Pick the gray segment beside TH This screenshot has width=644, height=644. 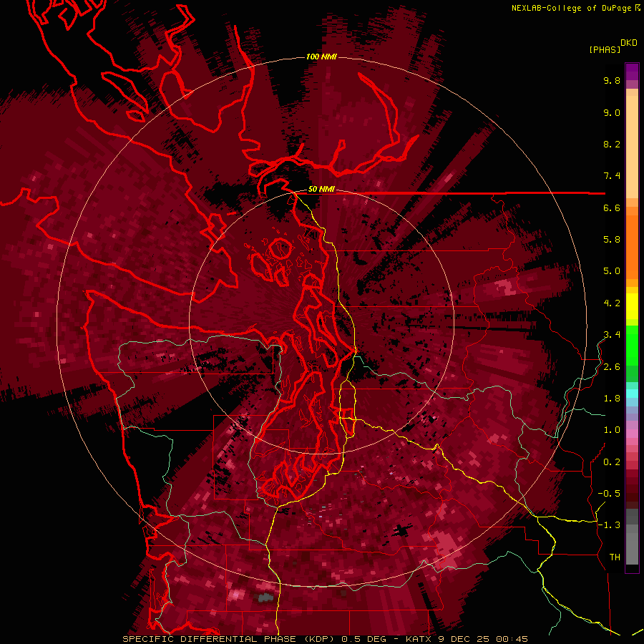(632, 549)
